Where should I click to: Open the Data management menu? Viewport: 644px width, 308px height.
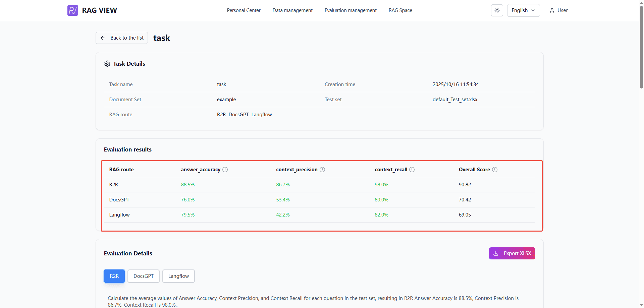tap(292, 10)
